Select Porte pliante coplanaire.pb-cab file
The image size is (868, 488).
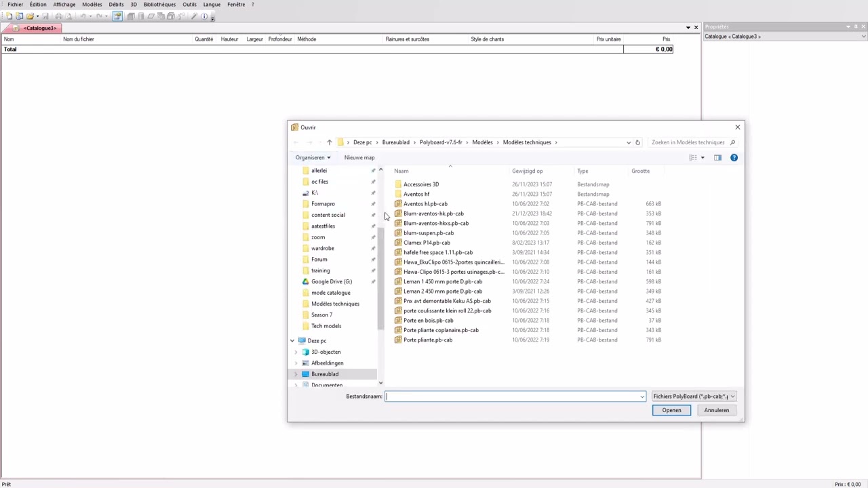[x=441, y=330]
